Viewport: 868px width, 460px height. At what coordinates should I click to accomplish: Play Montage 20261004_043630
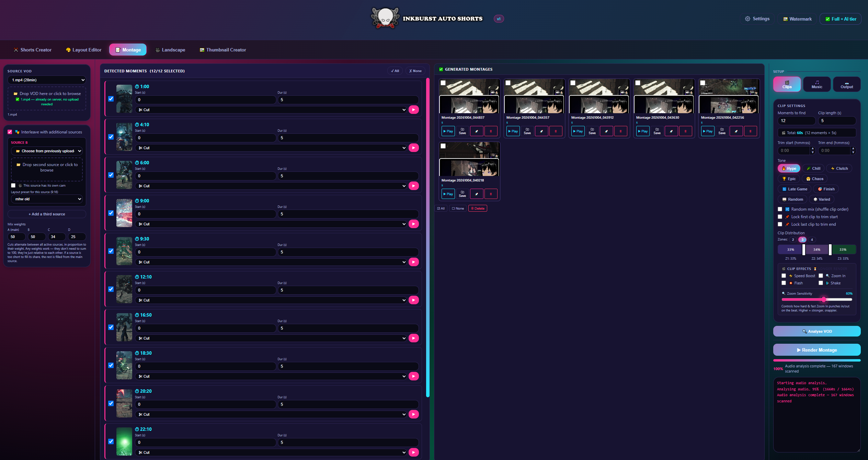click(x=642, y=131)
